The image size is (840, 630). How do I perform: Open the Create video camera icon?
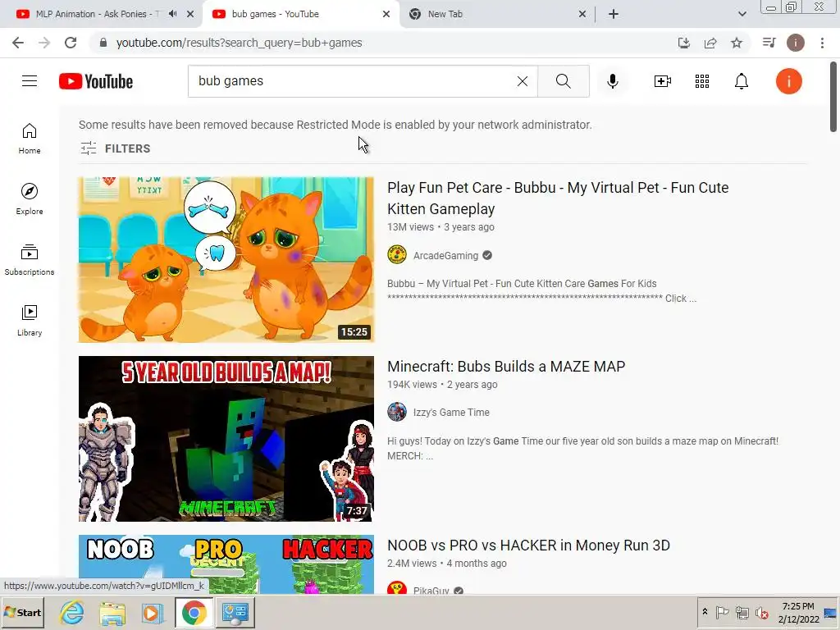663,81
